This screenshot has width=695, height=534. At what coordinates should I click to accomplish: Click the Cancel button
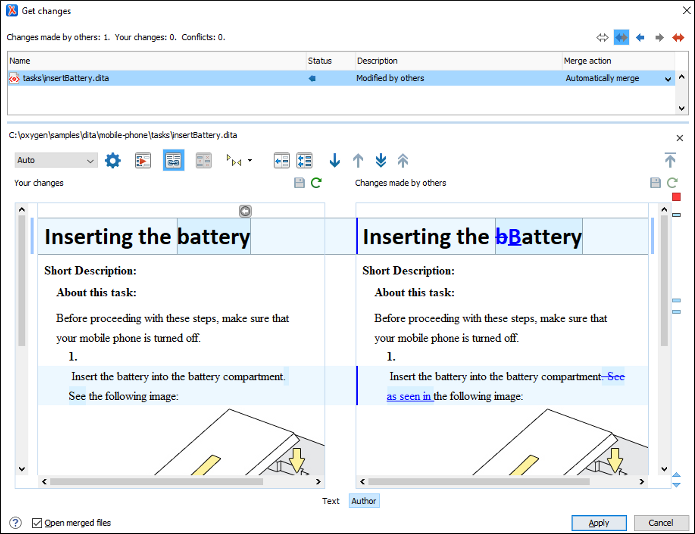tap(661, 523)
